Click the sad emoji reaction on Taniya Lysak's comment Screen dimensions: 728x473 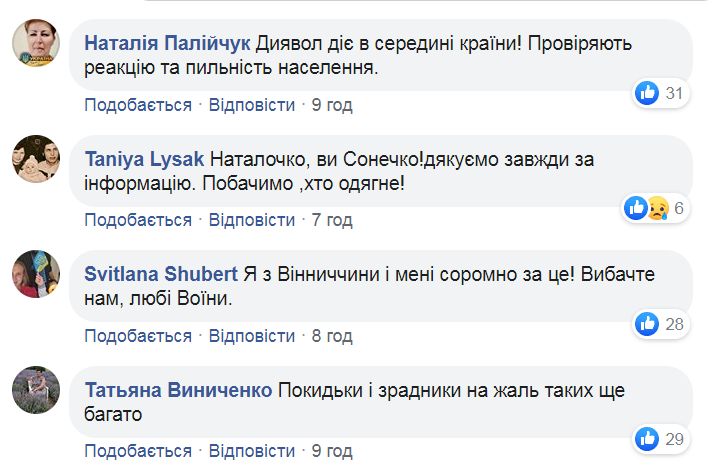(656, 208)
